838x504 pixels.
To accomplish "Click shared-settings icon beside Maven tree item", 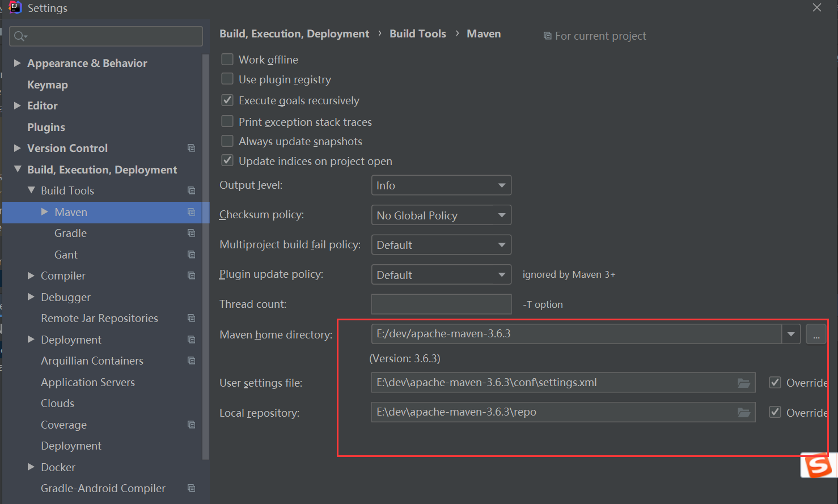I will (x=191, y=211).
